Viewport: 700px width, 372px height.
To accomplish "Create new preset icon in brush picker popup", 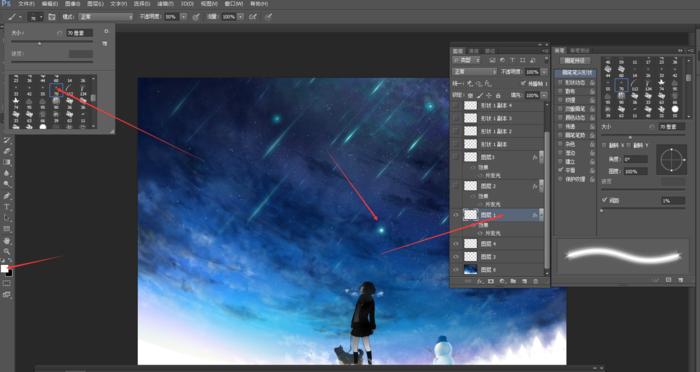I will pos(105,43).
